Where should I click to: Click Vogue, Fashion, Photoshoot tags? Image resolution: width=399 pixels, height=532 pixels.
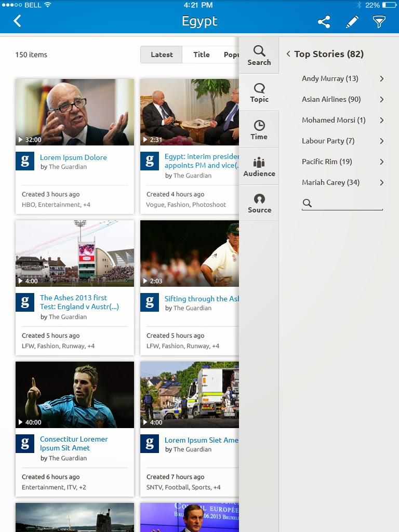(x=186, y=205)
